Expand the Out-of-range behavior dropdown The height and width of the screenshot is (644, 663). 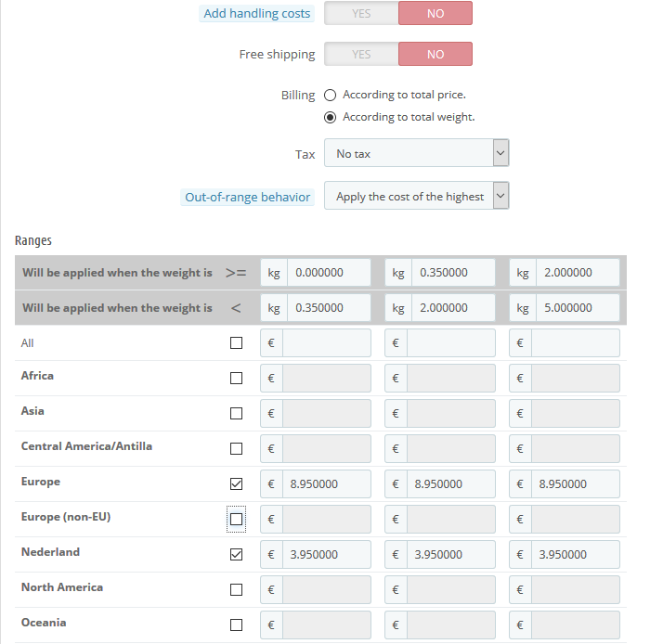point(416,197)
